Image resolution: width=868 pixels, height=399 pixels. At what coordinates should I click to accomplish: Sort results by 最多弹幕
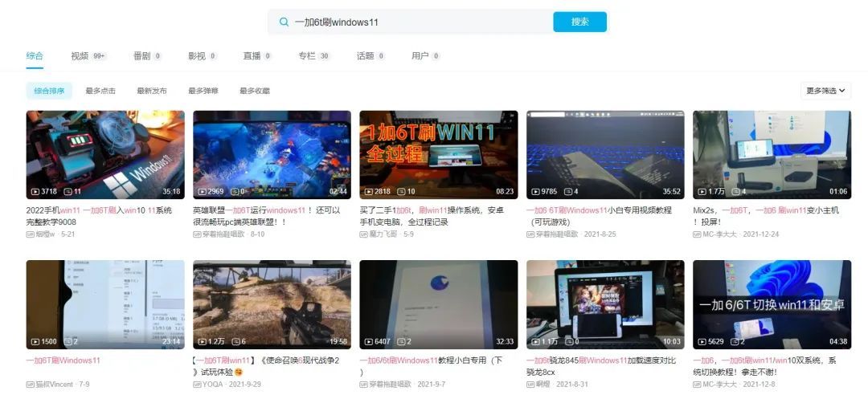pos(203,91)
